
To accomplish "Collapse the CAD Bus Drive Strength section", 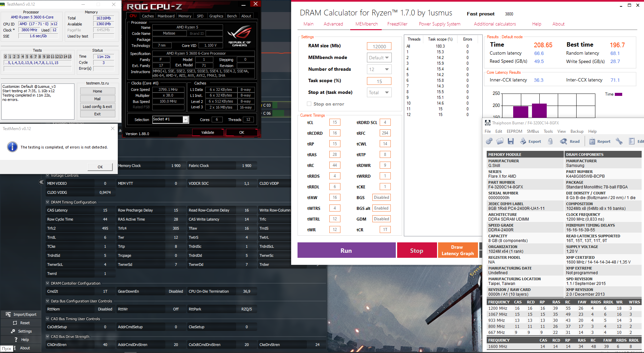I will click(x=48, y=337).
